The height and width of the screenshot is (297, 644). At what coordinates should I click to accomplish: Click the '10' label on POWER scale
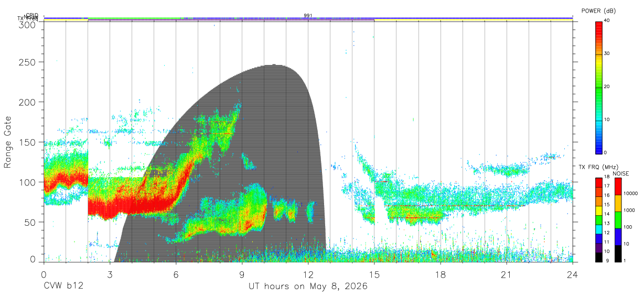[x=607, y=119]
